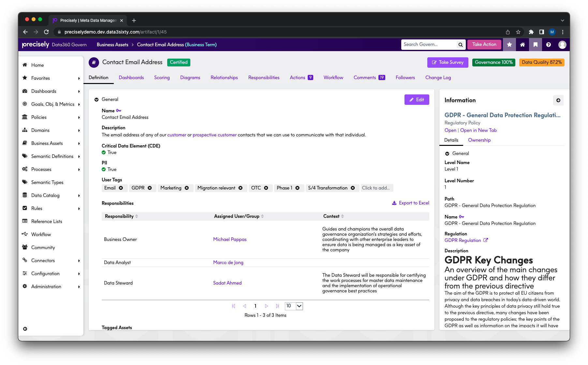
Task: Collapse General section in Information panel
Action: [447, 154]
